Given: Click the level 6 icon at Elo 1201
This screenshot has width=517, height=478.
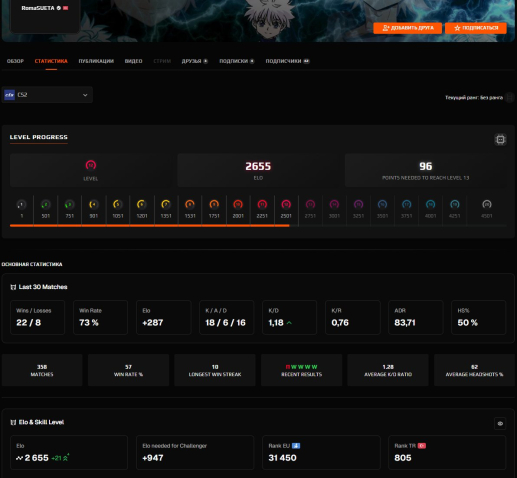Looking at the screenshot, I should pos(142,204).
